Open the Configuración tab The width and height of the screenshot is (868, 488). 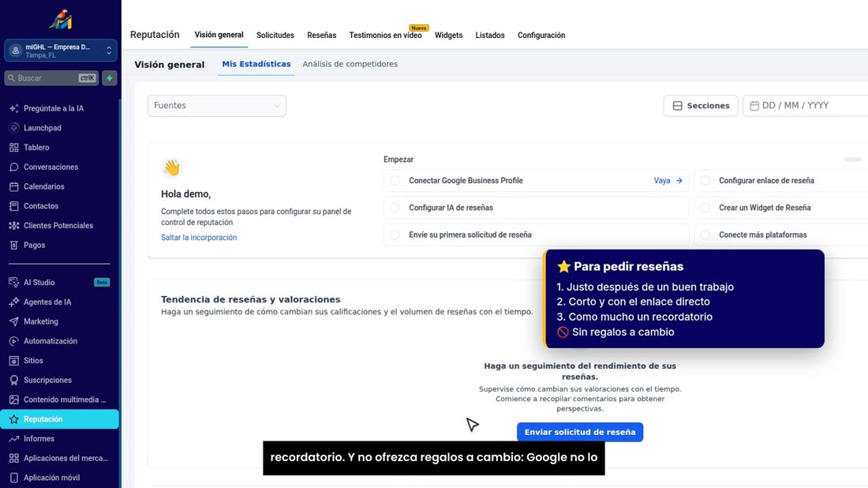point(541,36)
